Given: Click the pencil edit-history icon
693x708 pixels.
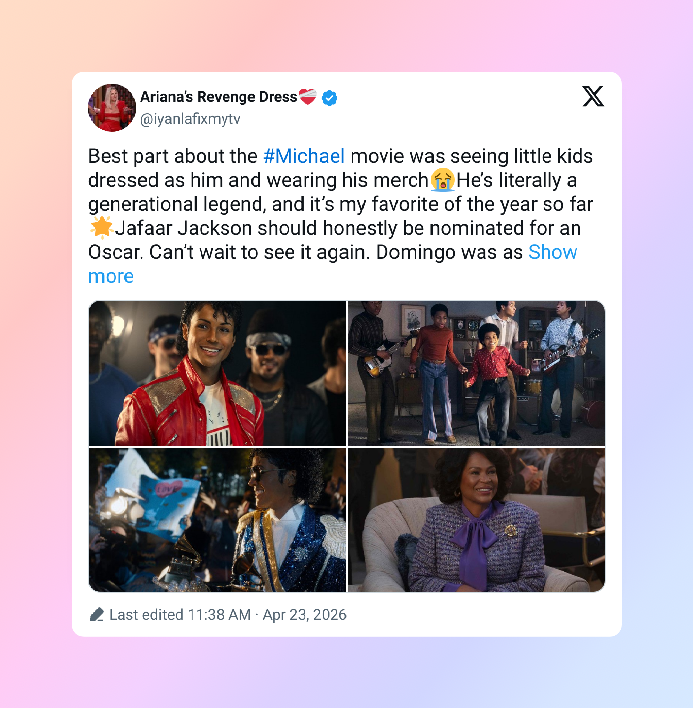Looking at the screenshot, I should point(97,615).
